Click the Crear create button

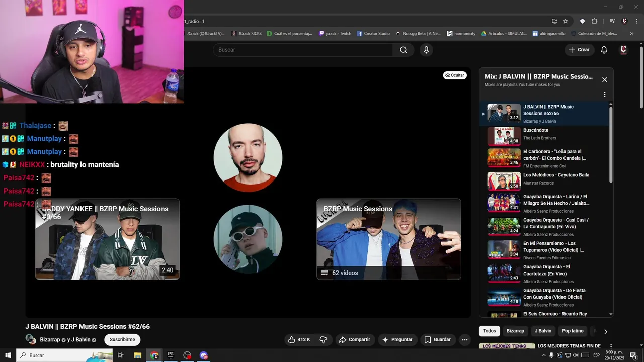[x=579, y=50]
